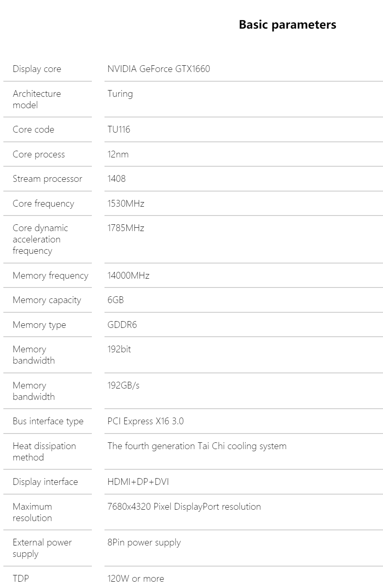Click the "192GB/s" bandwidth value
This screenshot has width=383, height=588.
click(x=123, y=385)
